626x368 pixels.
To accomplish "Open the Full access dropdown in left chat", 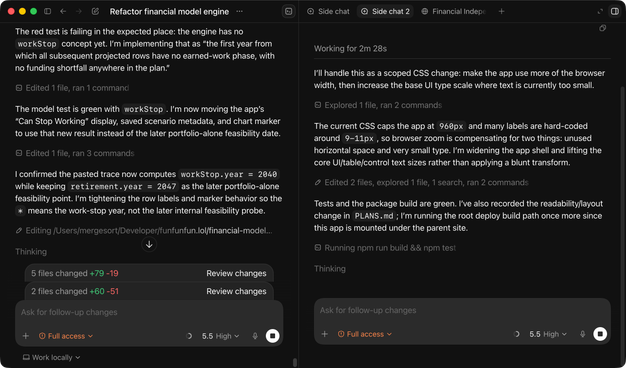I will pos(66,336).
